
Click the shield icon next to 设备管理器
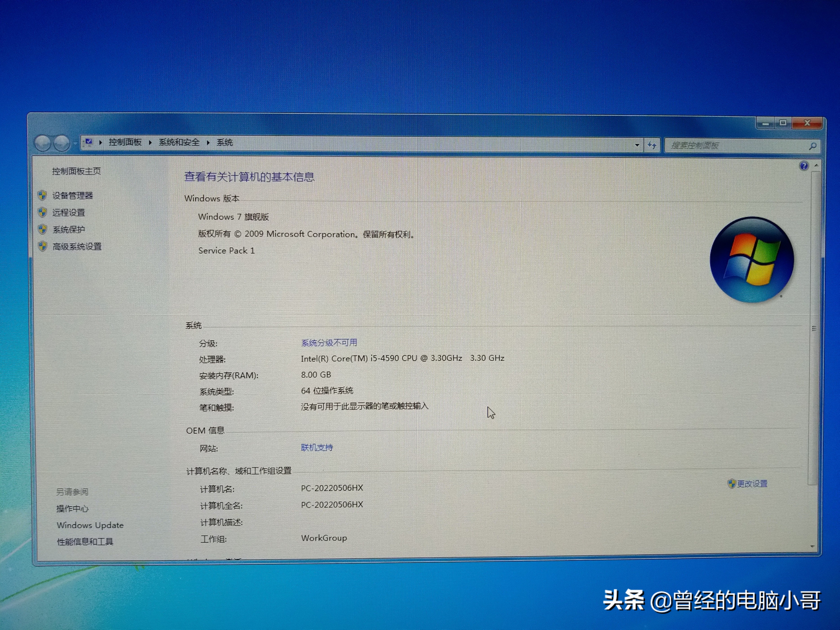tap(42, 195)
